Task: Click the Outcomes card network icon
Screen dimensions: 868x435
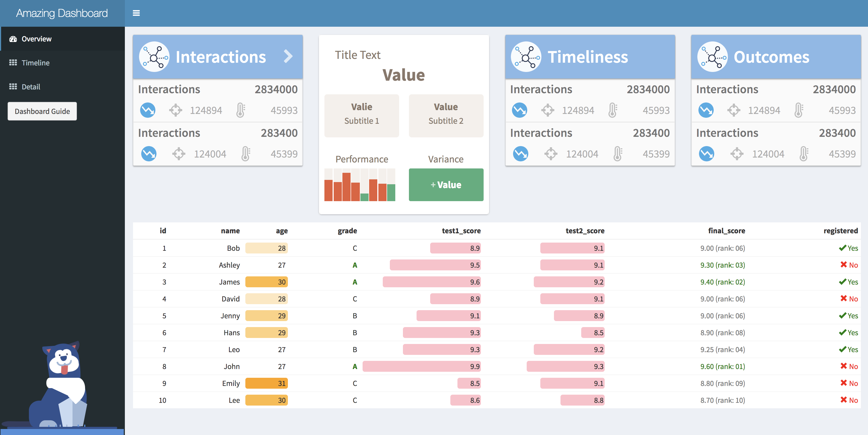Action: click(x=712, y=57)
